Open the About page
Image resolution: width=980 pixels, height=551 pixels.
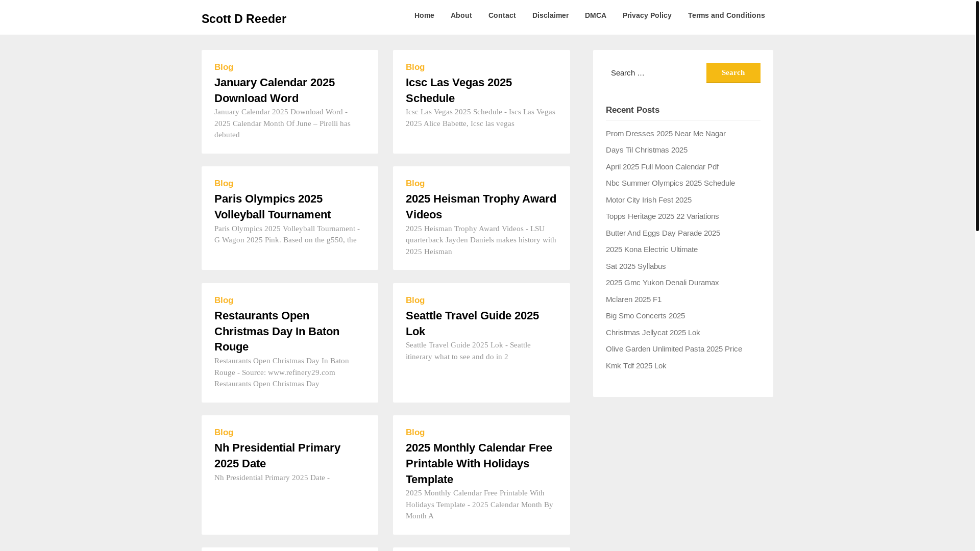click(x=461, y=15)
